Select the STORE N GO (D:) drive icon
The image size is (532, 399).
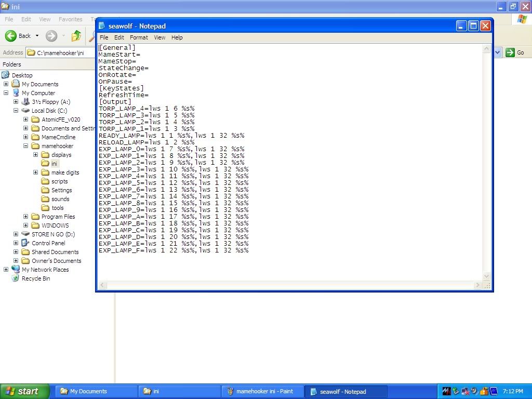(25, 234)
